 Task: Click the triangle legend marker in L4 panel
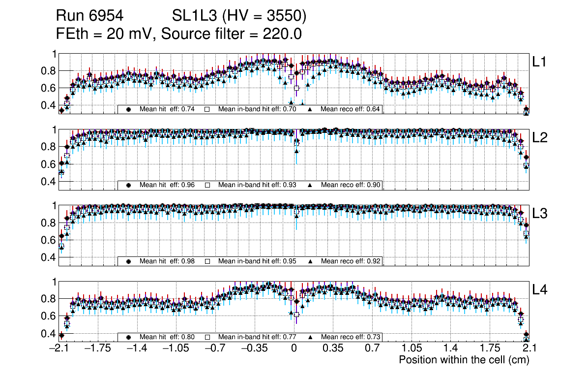[311, 337]
